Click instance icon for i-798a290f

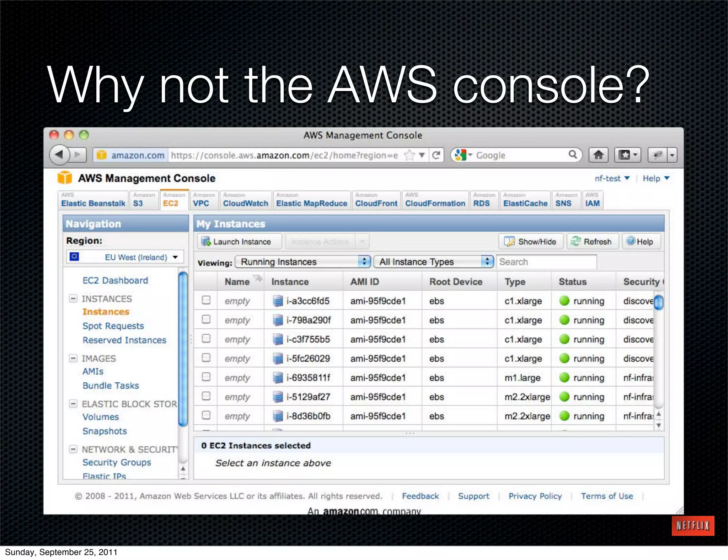tap(277, 320)
